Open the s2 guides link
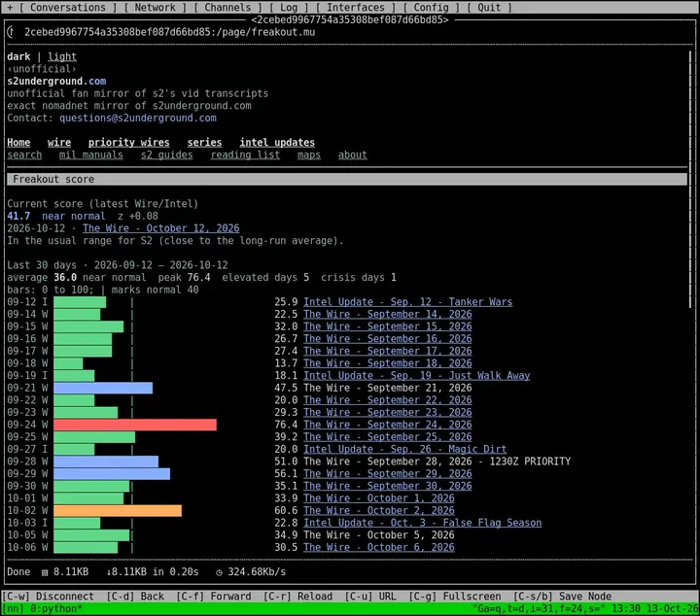Screen dimensions: 700x616 (166, 154)
